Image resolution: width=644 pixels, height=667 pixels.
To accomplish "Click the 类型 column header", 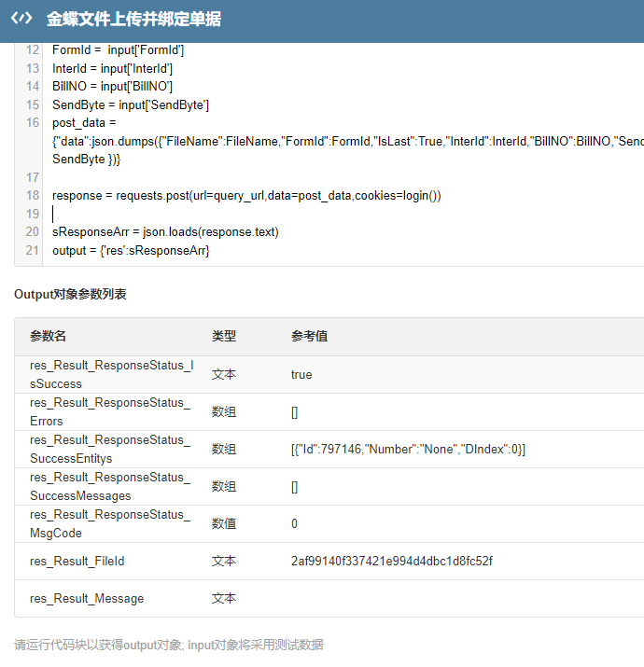I will 224,337.
